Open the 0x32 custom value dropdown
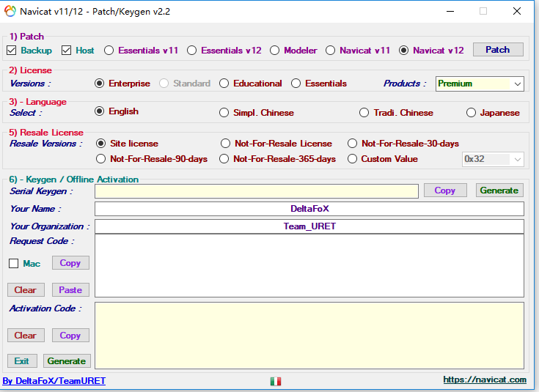Screen dimensions: 539x392 (x=493, y=160)
